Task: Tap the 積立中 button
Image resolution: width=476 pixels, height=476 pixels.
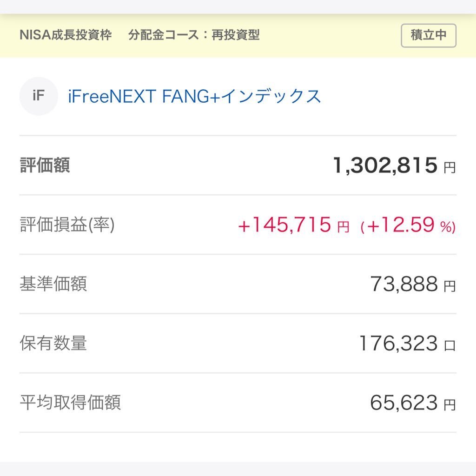Action: (428, 35)
